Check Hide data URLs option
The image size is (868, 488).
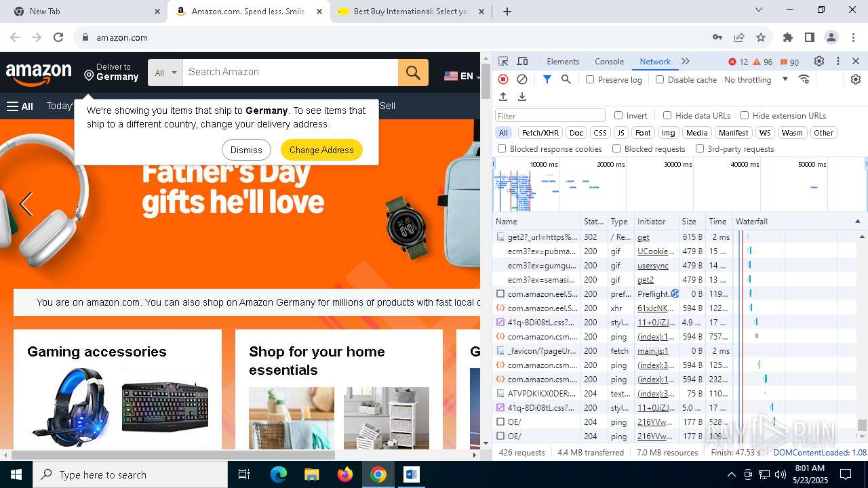tap(667, 115)
